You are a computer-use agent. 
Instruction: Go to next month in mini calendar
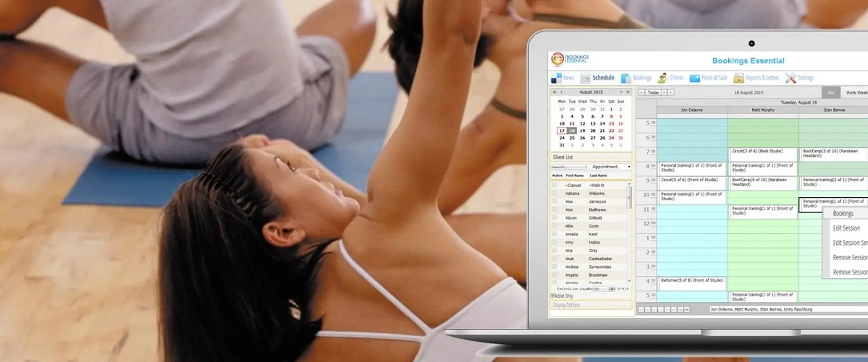[621, 92]
